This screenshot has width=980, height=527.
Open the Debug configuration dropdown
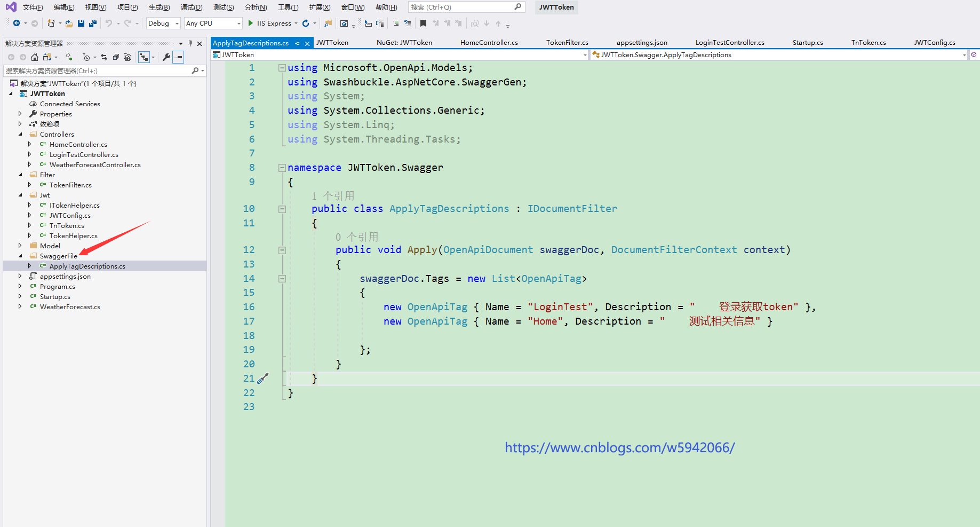(x=163, y=23)
